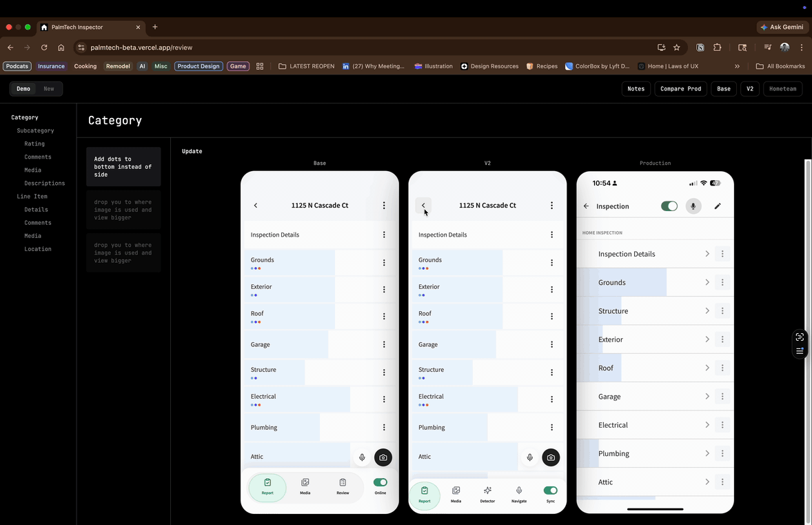Viewport: 812px width, 525px height.
Task: Open the Detector tab in V2 phone
Action: (487, 494)
